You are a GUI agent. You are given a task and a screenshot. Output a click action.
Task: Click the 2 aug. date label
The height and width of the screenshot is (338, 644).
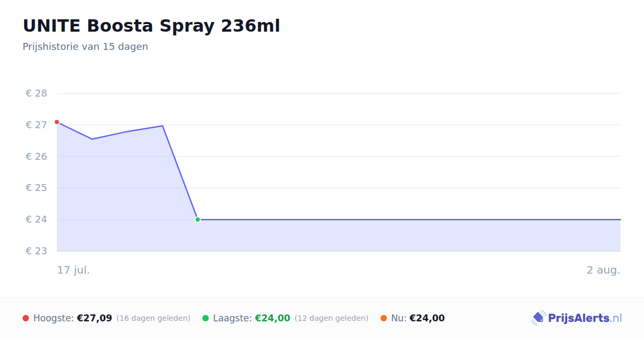pos(603,270)
